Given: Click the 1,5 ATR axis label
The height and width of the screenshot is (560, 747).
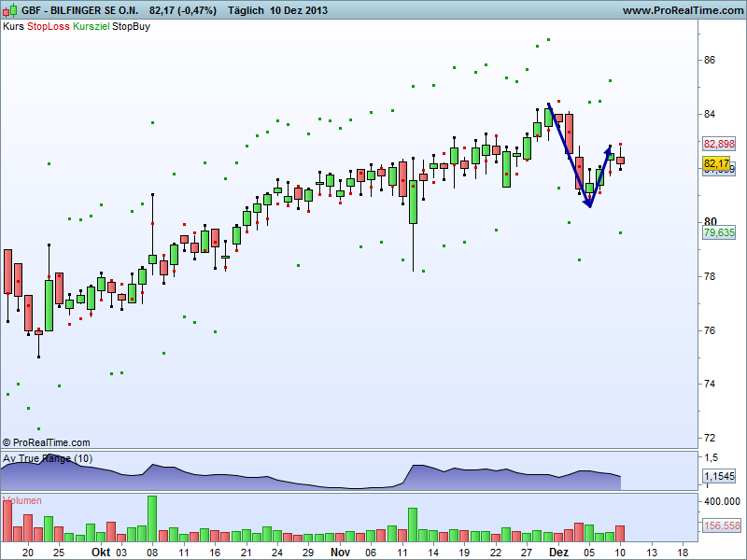Looking at the screenshot, I should point(711,458).
